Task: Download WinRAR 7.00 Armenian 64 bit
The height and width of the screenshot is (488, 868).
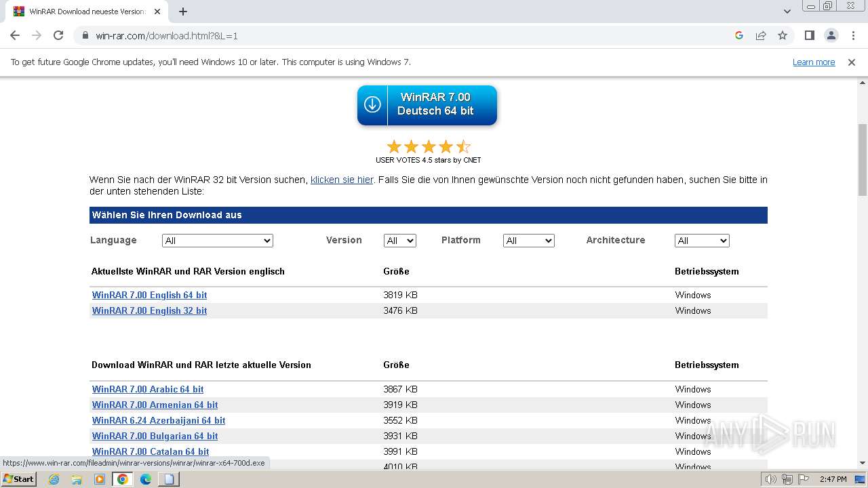Action: [x=155, y=405]
